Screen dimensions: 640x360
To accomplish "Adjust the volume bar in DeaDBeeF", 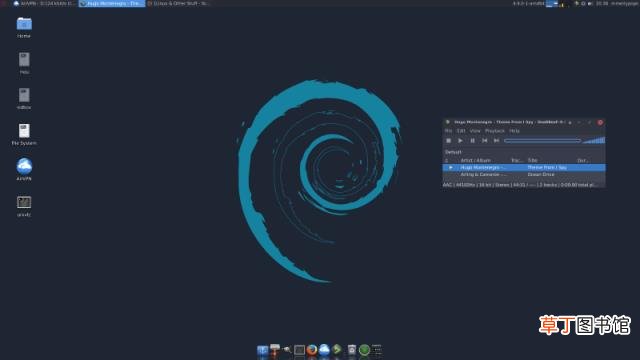I will (x=594, y=140).
